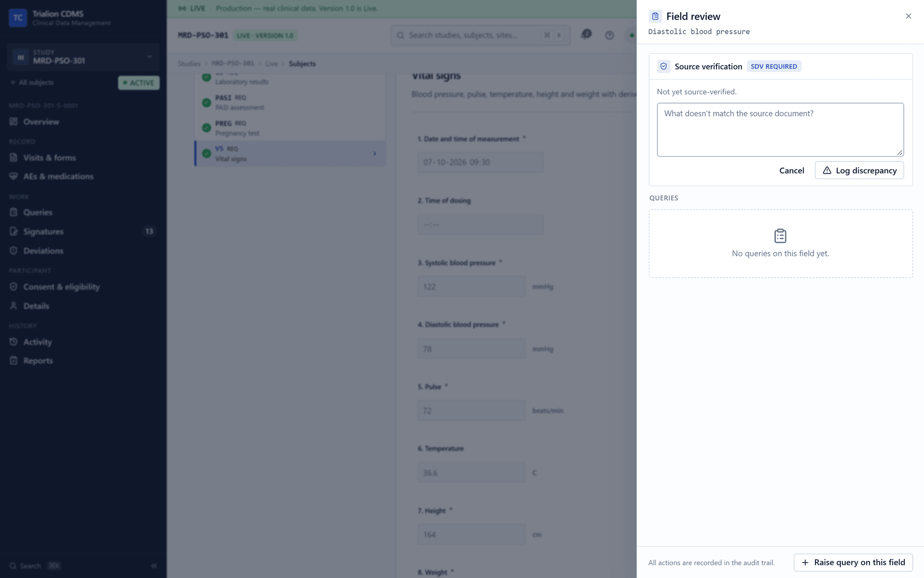
Task: Collapse the sidebar with double chevron
Action: [x=154, y=566]
